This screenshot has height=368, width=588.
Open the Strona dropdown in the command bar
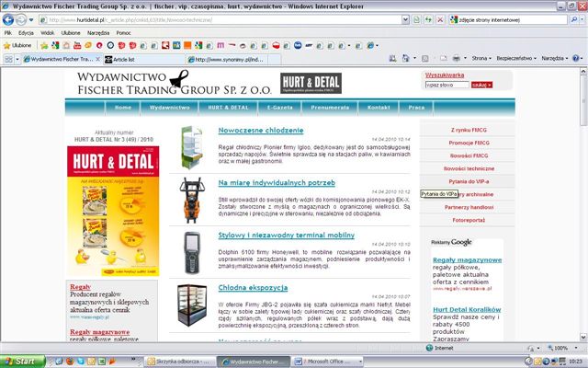point(481,59)
